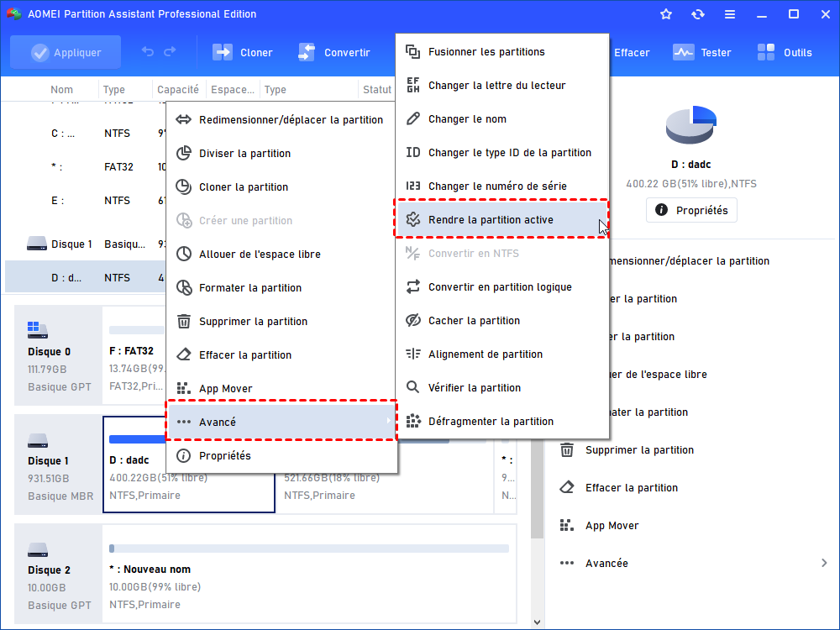The width and height of the screenshot is (840, 630).
Task: Click App Mover in right panel
Action: coord(612,526)
